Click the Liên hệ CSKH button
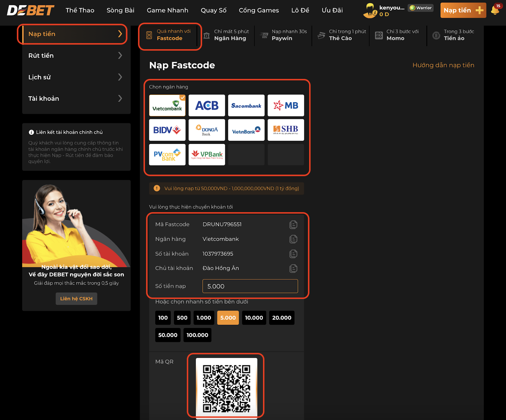Image resolution: width=506 pixels, height=420 pixels. pyautogui.click(x=76, y=298)
